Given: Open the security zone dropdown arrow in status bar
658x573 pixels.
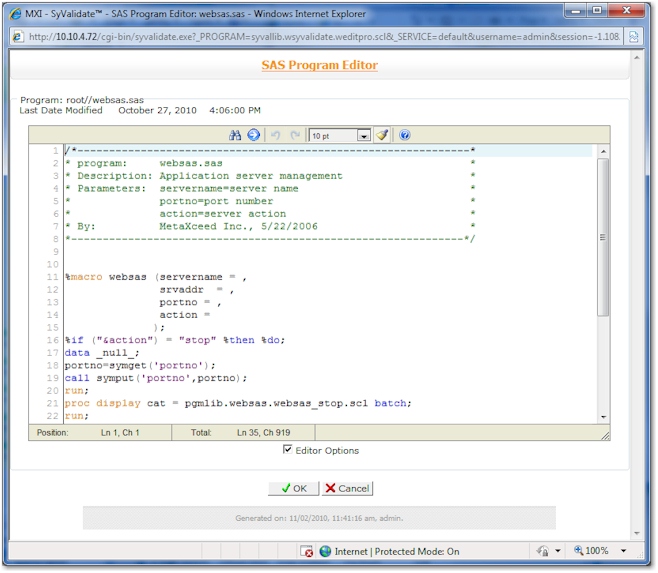Looking at the screenshot, I should 558,551.
